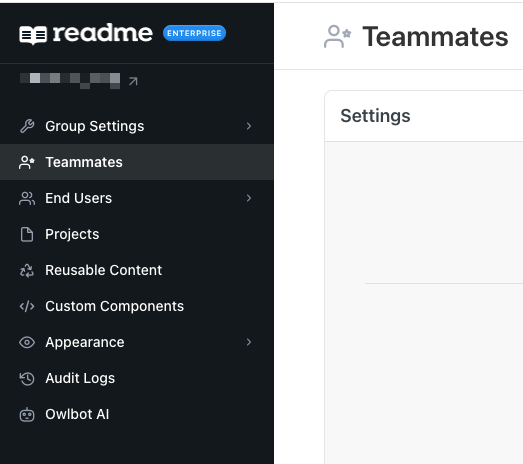
Task: Open Audit Logs page
Action: tap(137, 378)
